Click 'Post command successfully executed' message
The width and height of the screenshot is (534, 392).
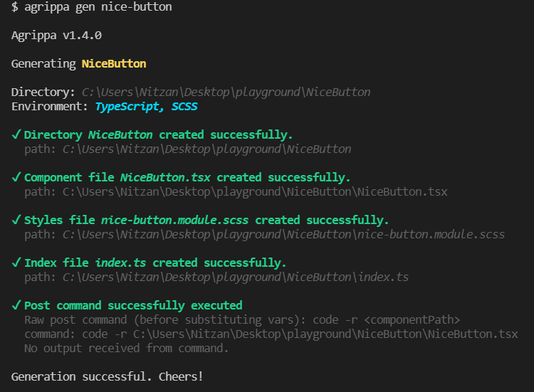133,306
